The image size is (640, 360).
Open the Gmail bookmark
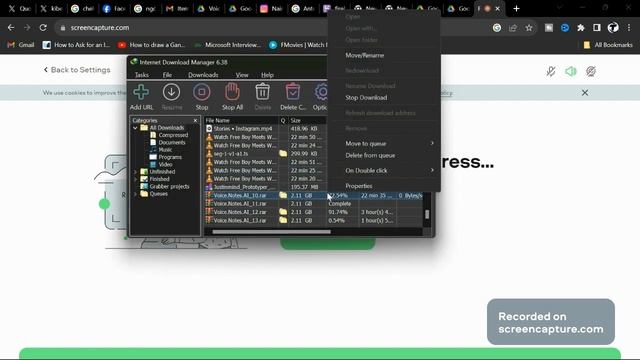[x=21, y=45]
